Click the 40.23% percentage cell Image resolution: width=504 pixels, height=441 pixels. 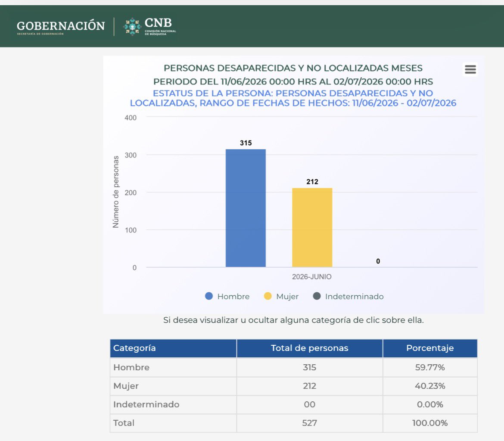430,386
